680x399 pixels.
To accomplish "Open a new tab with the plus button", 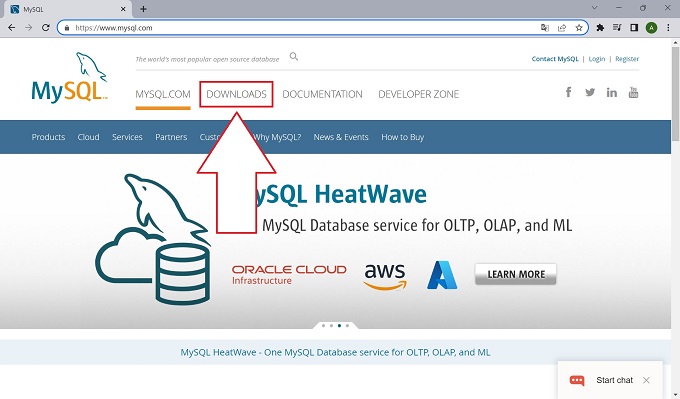I will [143, 9].
